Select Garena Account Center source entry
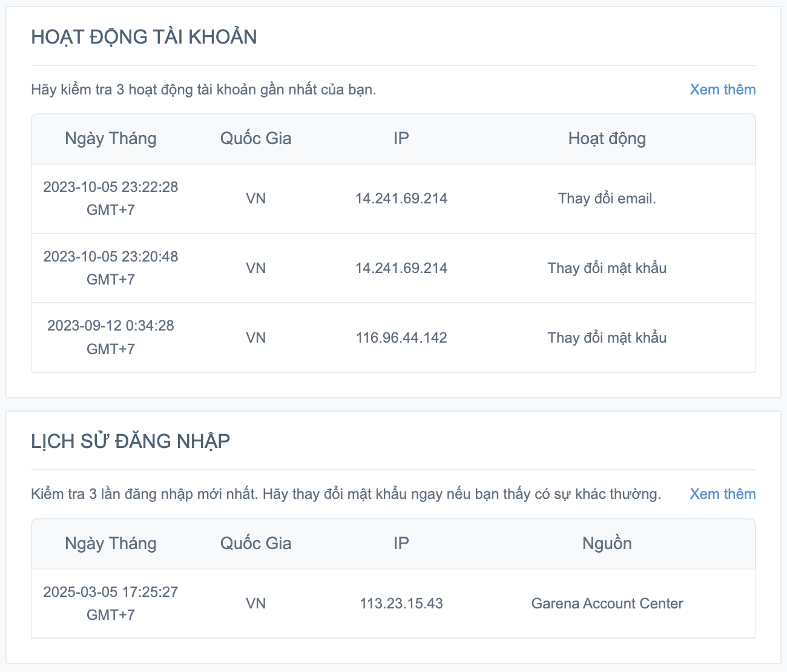The image size is (787, 672). 607,604
